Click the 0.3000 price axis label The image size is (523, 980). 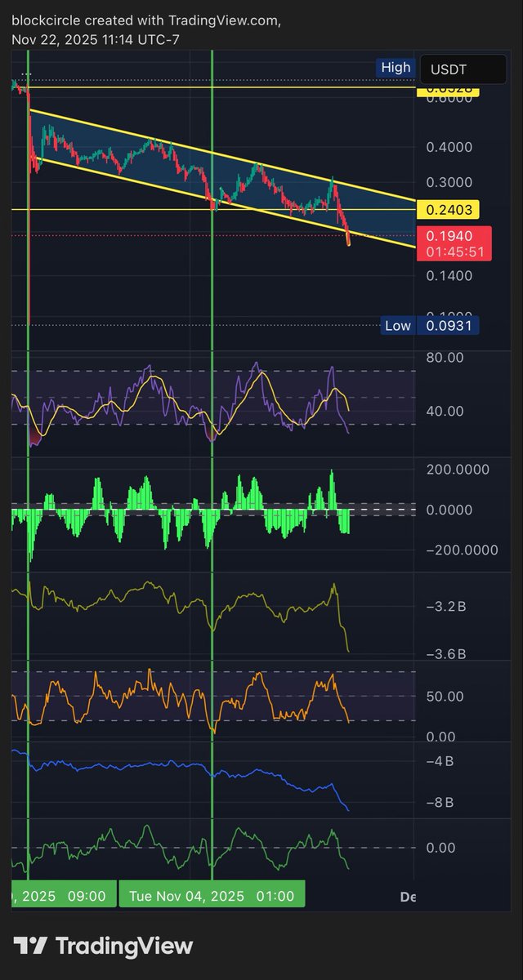448,183
